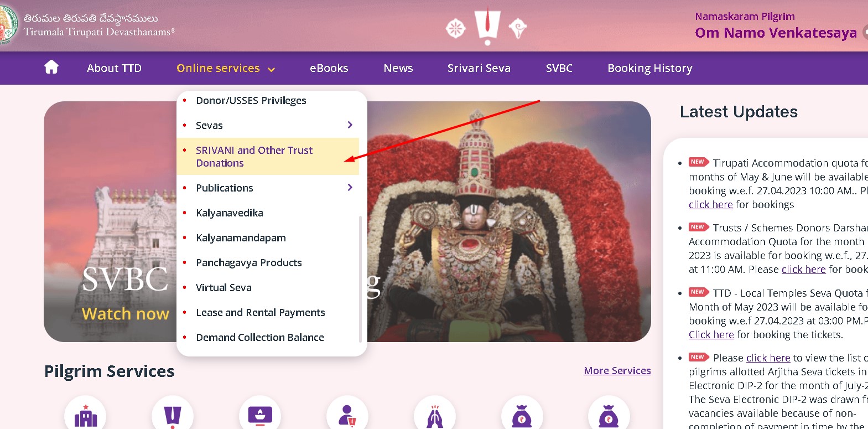This screenshot has width=868, height=429.
Task: Select Panchagavya Products
Action: tap(268, 263)
